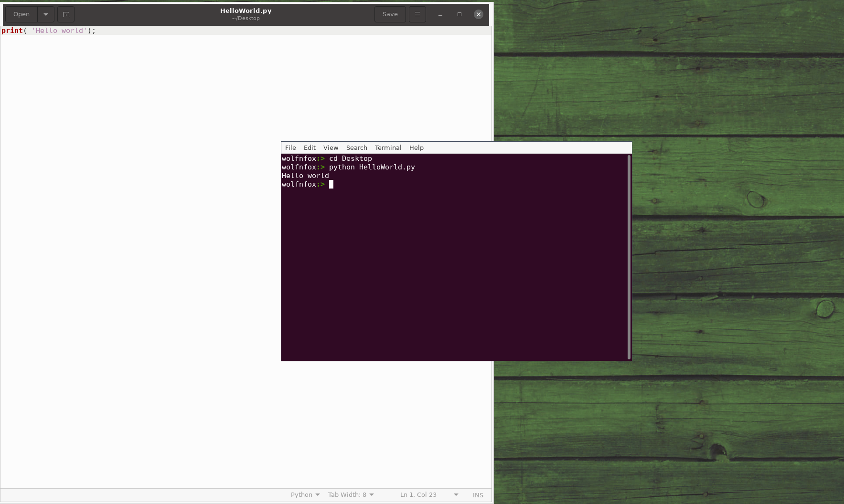The image size is (844, 504).
Task: Open the terminal's Search menu
Action: click(356, 147)
